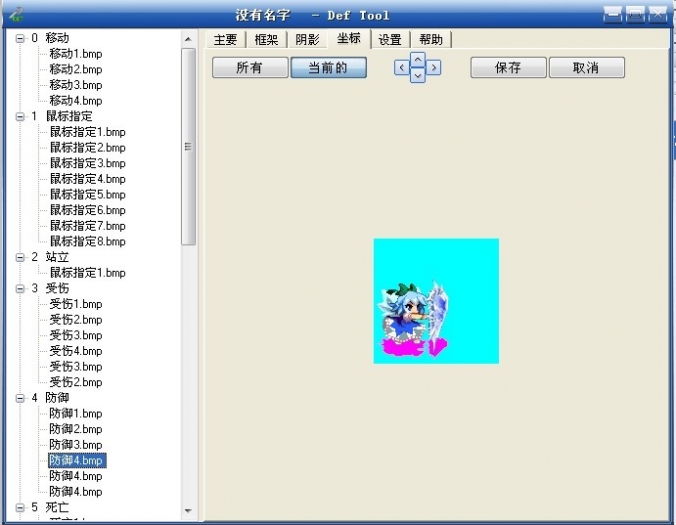Nudge coordinates with the left arrow button

coord(401,68)
